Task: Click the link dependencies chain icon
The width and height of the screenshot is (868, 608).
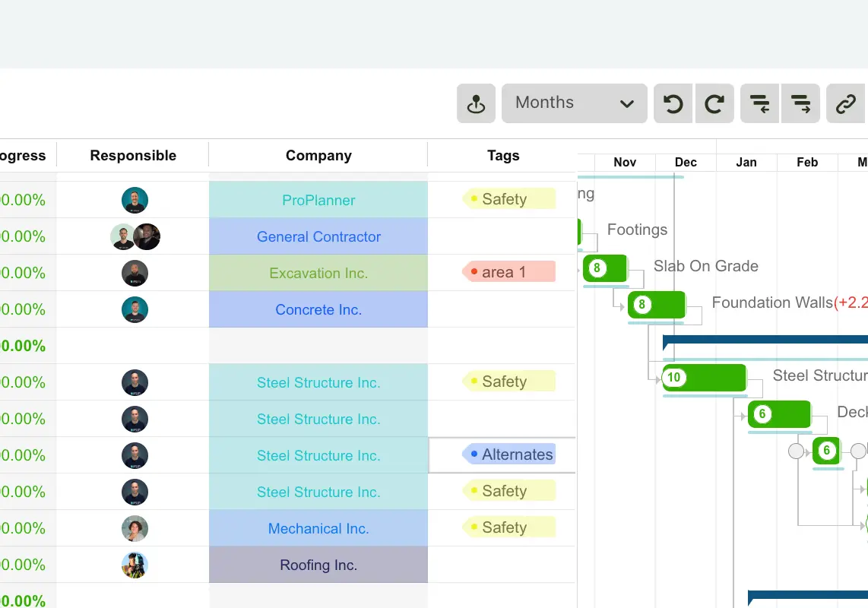Action: tap(844, 103)
